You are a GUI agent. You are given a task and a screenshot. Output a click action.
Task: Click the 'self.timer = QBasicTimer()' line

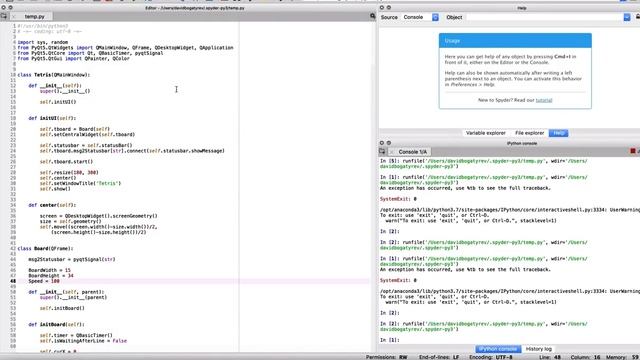point(76,336)
